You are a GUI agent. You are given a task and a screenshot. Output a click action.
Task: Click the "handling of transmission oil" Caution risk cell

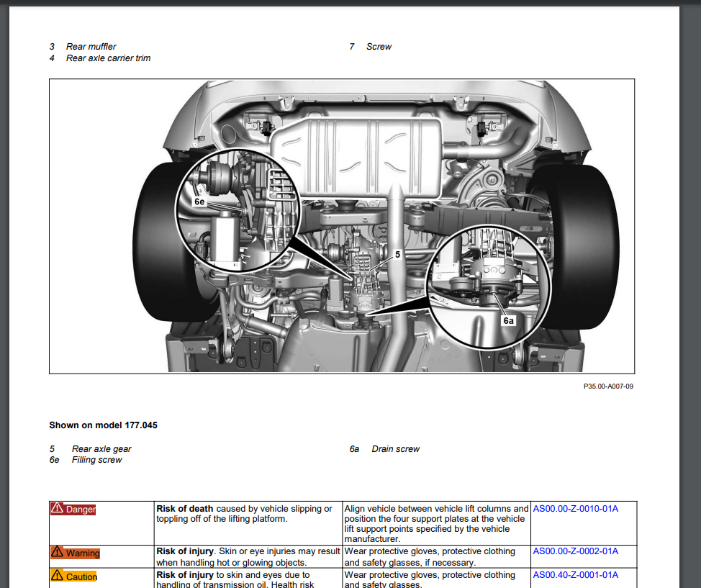point(248,579)
